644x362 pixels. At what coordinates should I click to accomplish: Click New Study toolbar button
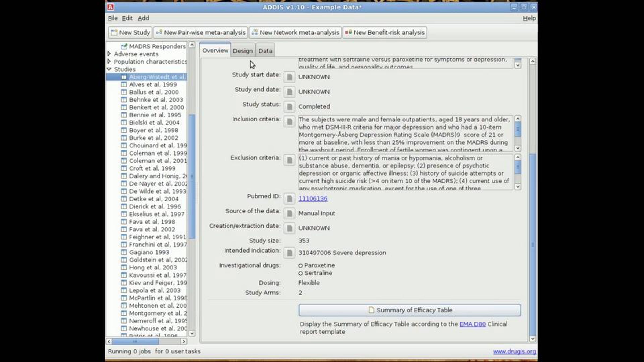point(130,32)
